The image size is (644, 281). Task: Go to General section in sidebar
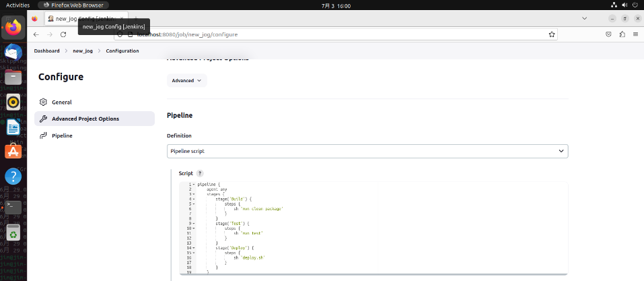point(94,102)
